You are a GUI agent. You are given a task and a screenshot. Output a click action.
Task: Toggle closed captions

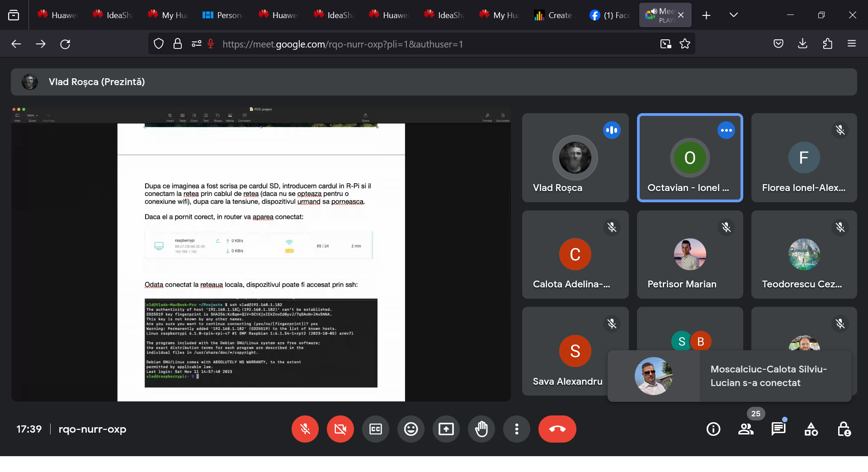(376, 429)
